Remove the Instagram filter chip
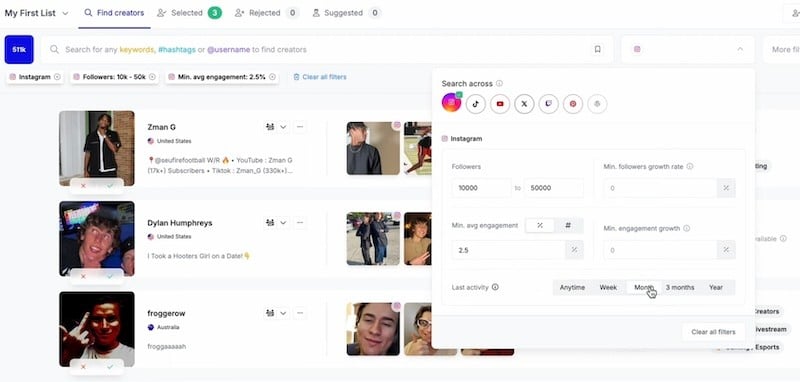Viewport: 800px width, 382px height. [57, 77]
